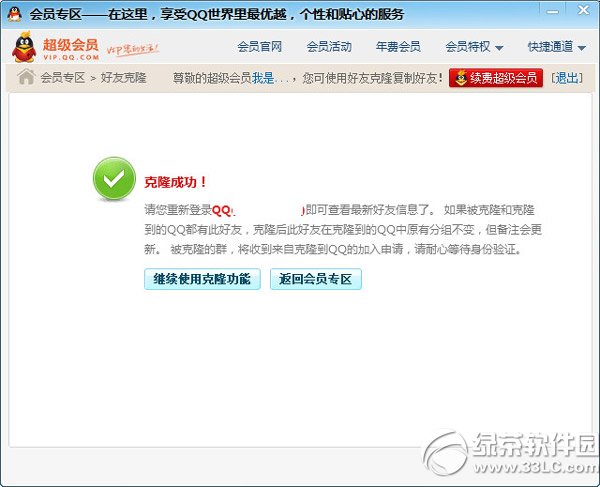This screenshot has height=487, width=600.
Task: Go to 会员专区 breadcrumb link
Action: (63, 78)
